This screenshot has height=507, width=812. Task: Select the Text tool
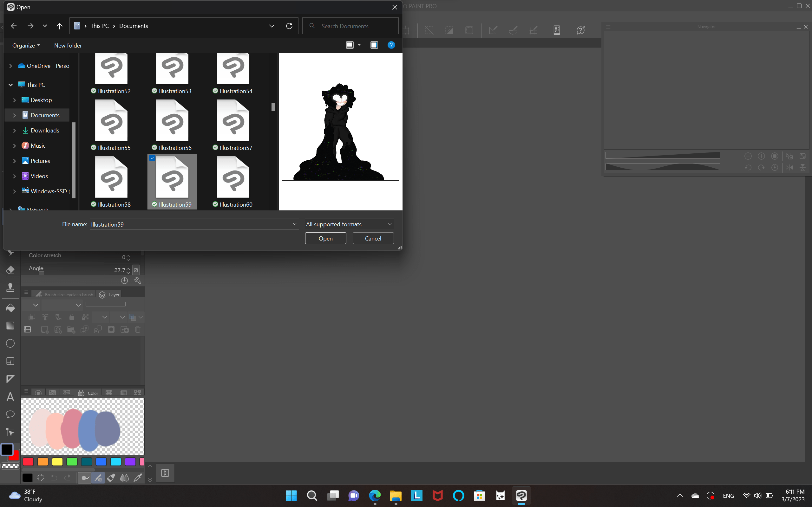point(10,397)
